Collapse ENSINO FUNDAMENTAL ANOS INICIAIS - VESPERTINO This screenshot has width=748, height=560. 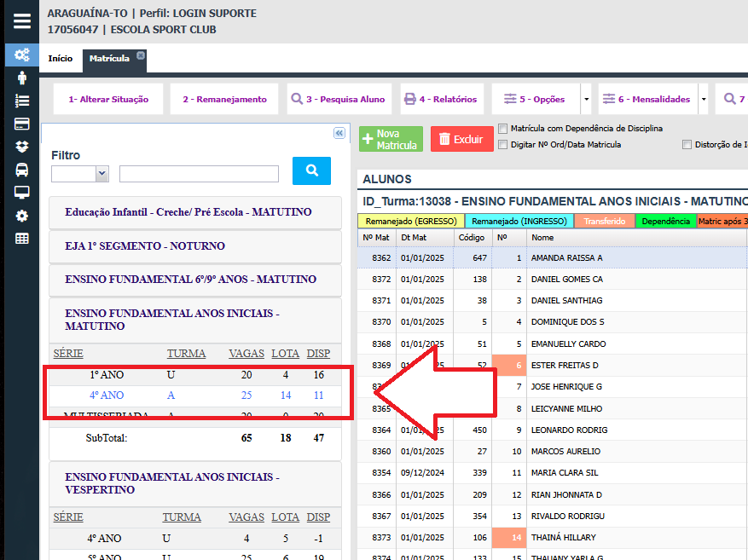click(x=195, y=483)
